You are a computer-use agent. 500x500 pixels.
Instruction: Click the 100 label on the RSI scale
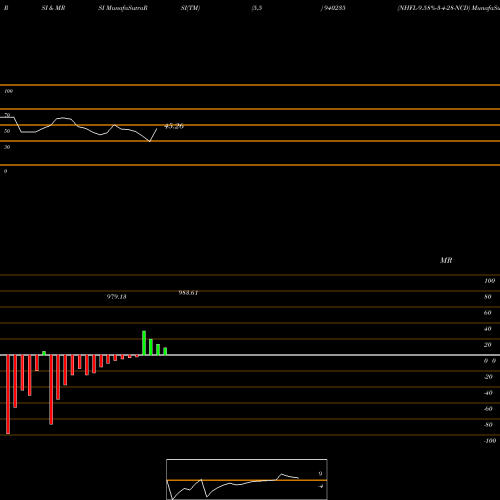click(x=8, y=91)
